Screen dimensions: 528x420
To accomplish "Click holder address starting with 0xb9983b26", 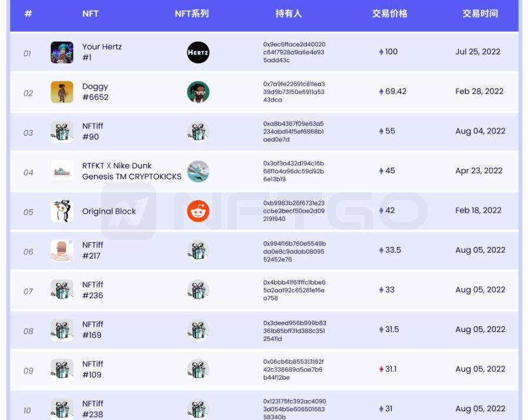I will [294, 211].
